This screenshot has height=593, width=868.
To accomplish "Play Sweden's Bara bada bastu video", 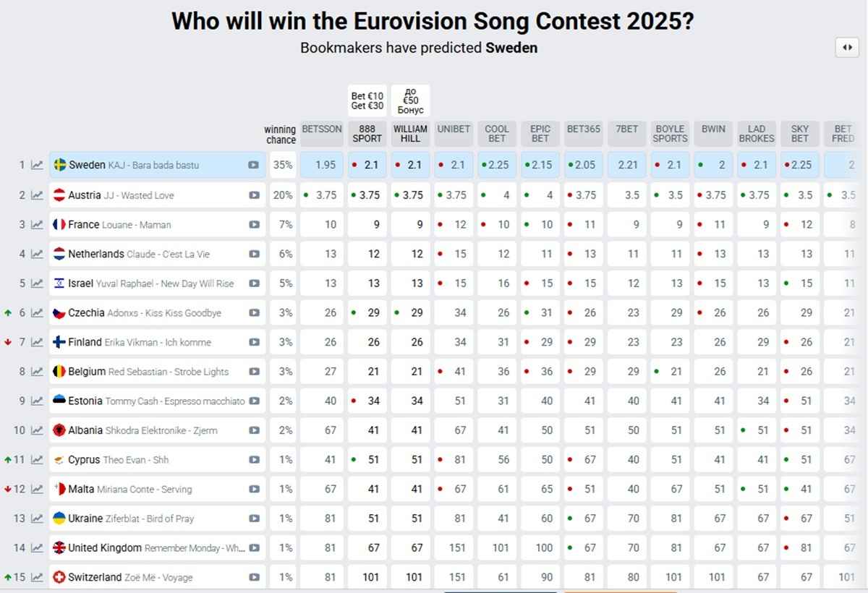I will (253, 165).
